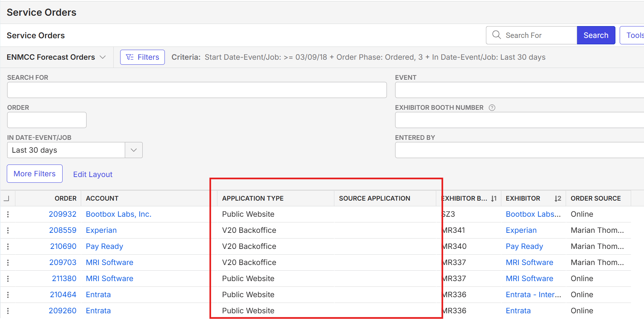Viewport: 644px width, 319px height.
Task: Open the Filters panel
Action: point(142,57)
